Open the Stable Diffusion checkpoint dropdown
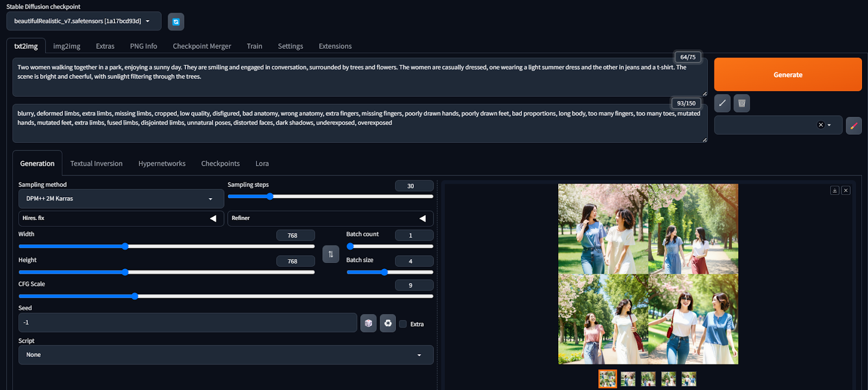This screenshot has width=868, height=390. (84, 21)
